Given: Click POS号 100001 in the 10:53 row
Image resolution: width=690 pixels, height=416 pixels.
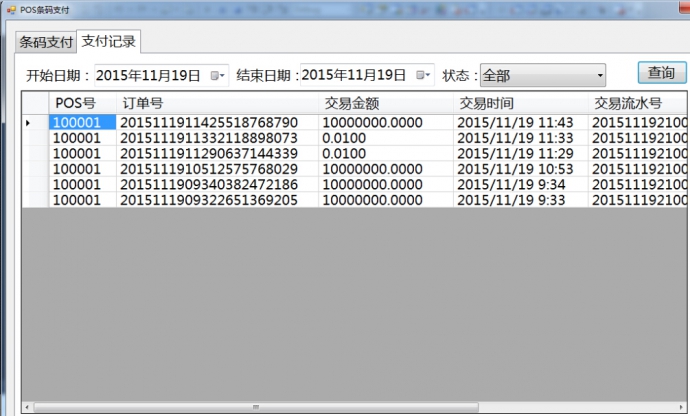Looking at the screenshot, I should (77, 169).
